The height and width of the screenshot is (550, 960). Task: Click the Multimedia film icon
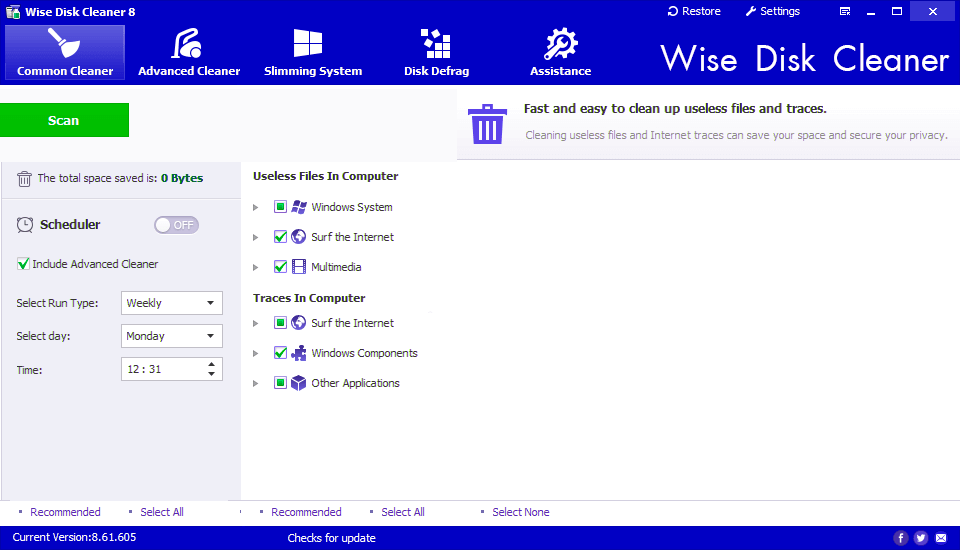click(299, 267)
